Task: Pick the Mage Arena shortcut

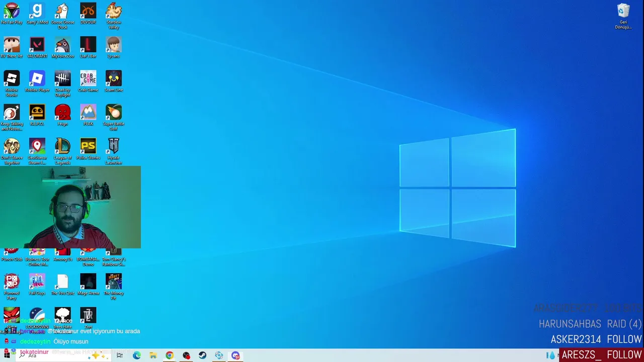Action: pos(88,285)
